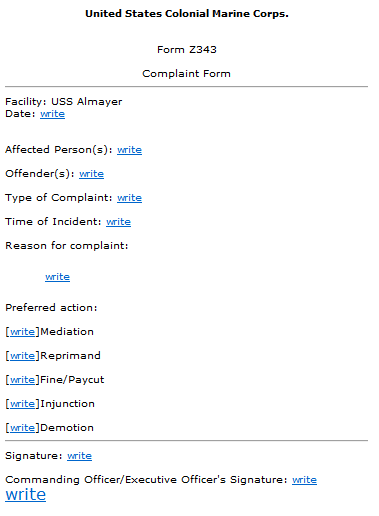Image resolution: width=379 pixels, height=516 pixels.
Task: Click the Preferred action label
Action: tap(51, 308)
